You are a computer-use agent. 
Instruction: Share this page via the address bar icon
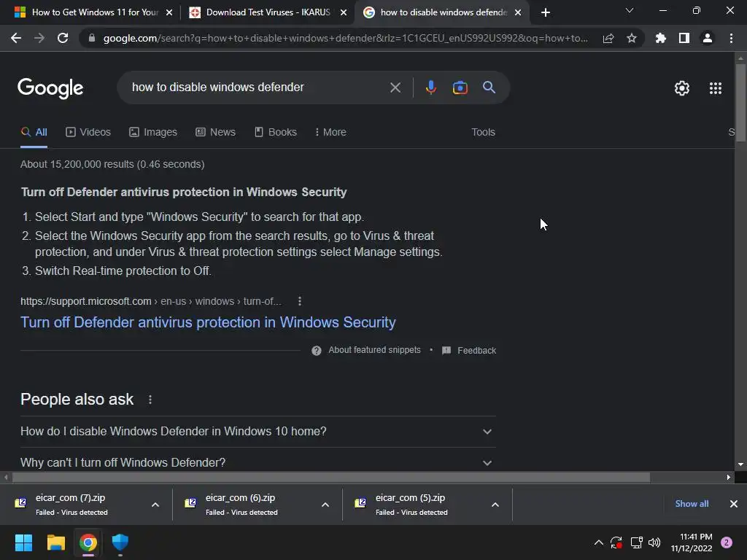click(608, 38)
